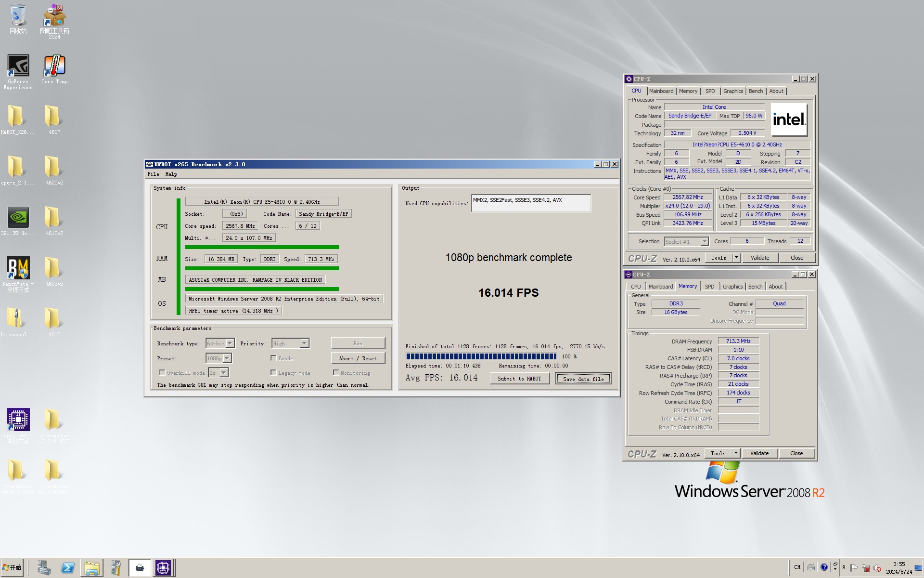Select the 4620v2 folder icon
924x578 pixels.
pyautogui.click(x=54, y=171)
